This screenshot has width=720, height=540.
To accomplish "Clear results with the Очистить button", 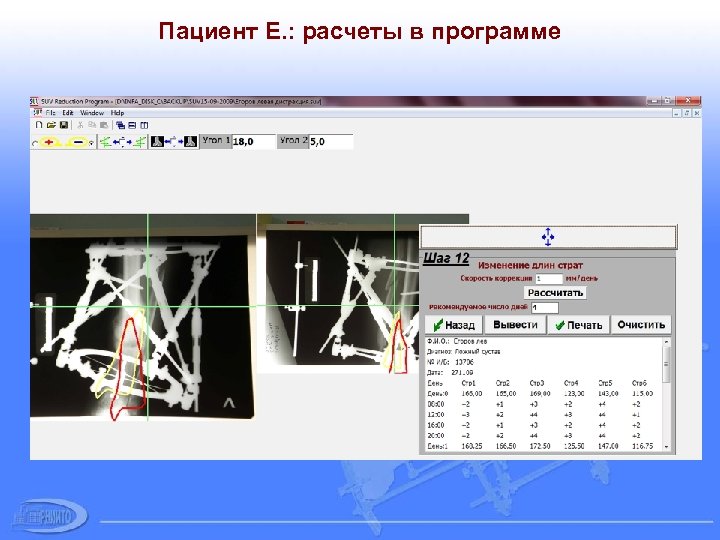I will pos(641,325).
